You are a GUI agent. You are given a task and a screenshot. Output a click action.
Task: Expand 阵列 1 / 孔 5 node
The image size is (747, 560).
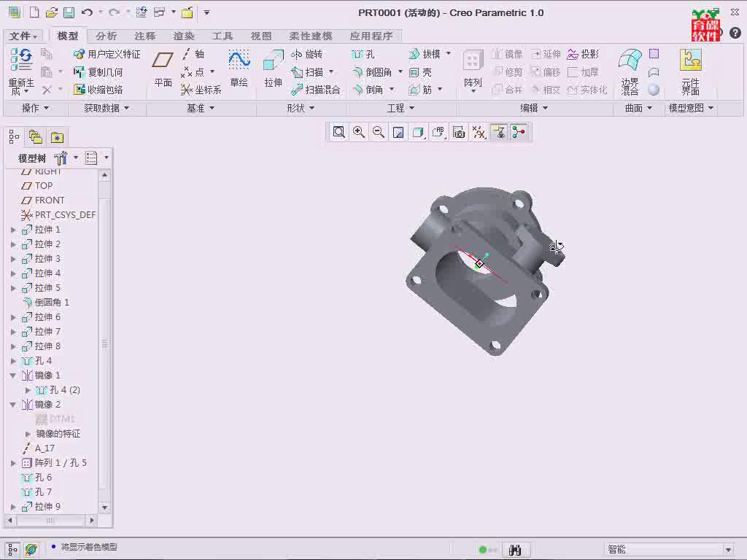(x=13, y=463)
